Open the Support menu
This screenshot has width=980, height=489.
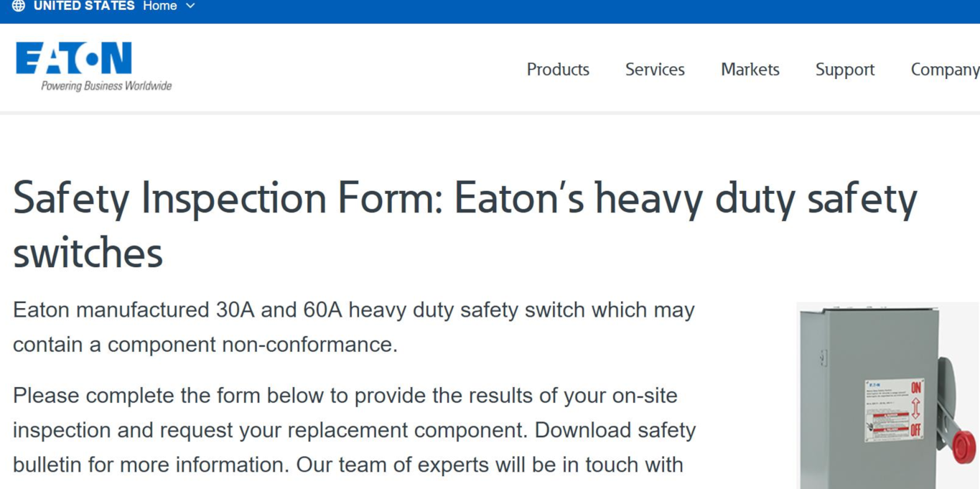pyautogui.click(x=844, y=70)
